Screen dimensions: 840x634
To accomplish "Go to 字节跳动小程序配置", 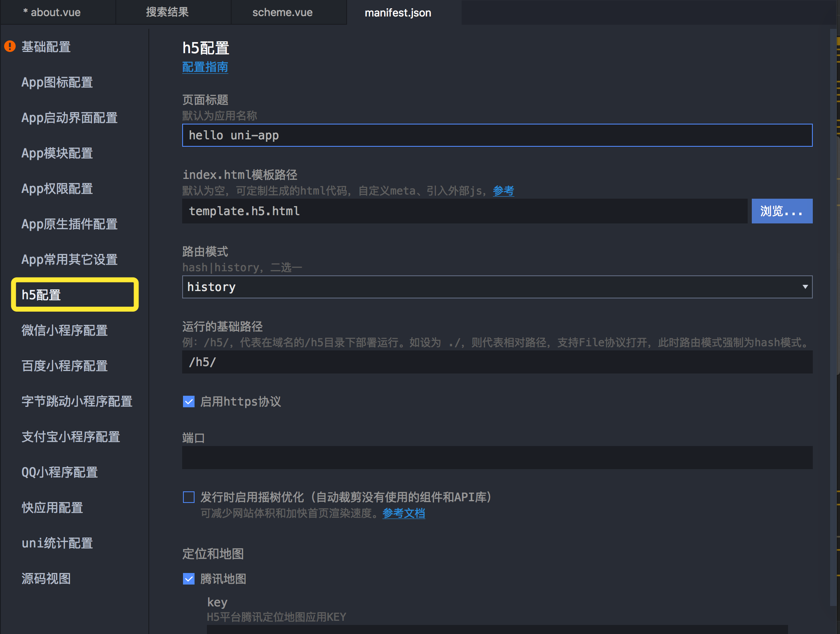I will 77,402.
